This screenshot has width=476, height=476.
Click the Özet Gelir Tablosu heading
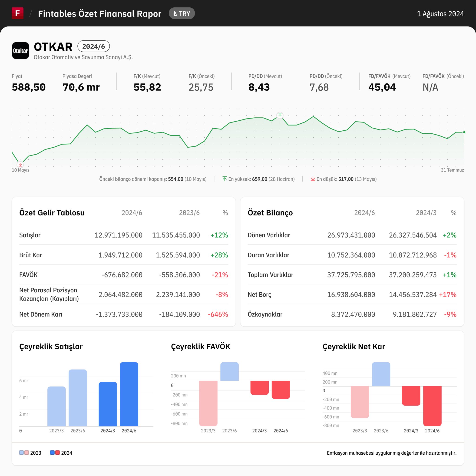(52, 213)
